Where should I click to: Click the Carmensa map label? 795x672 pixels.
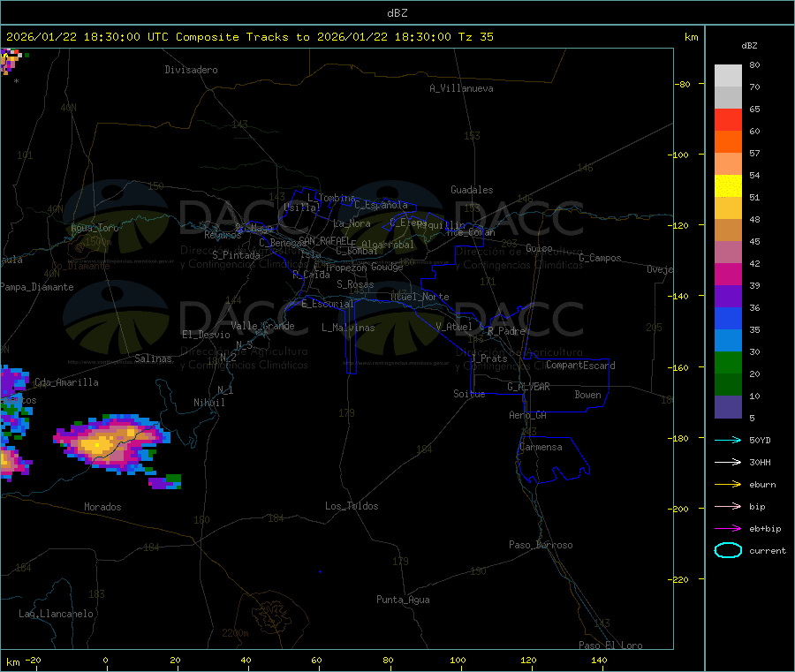(x=541, y=447)
